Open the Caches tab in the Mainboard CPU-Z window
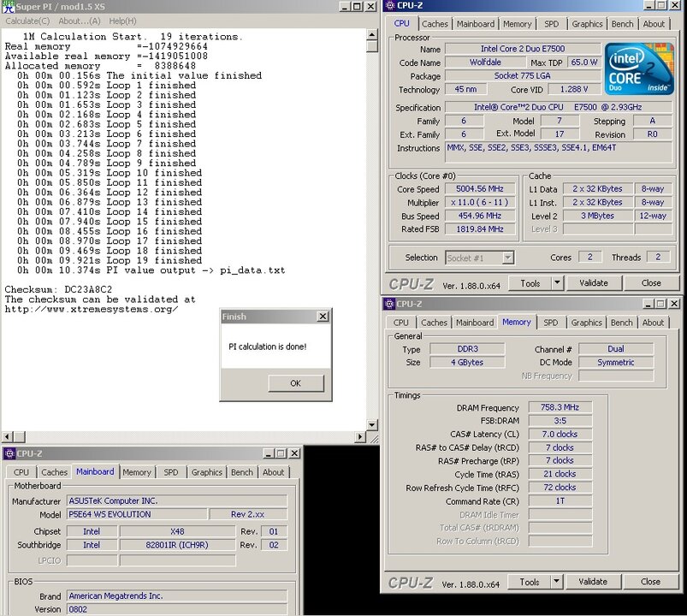687x616 pixels. [x=55, y=473]
